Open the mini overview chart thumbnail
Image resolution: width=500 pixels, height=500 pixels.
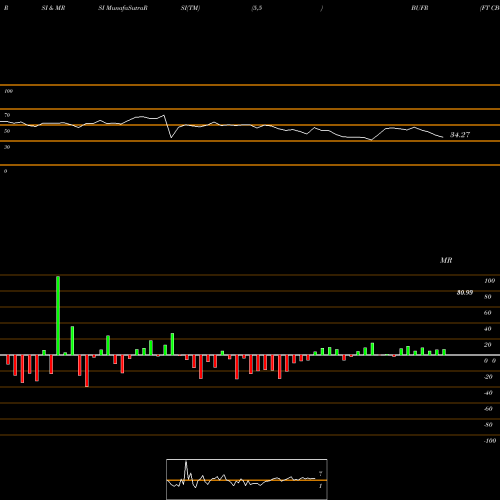tap(247, 479)
